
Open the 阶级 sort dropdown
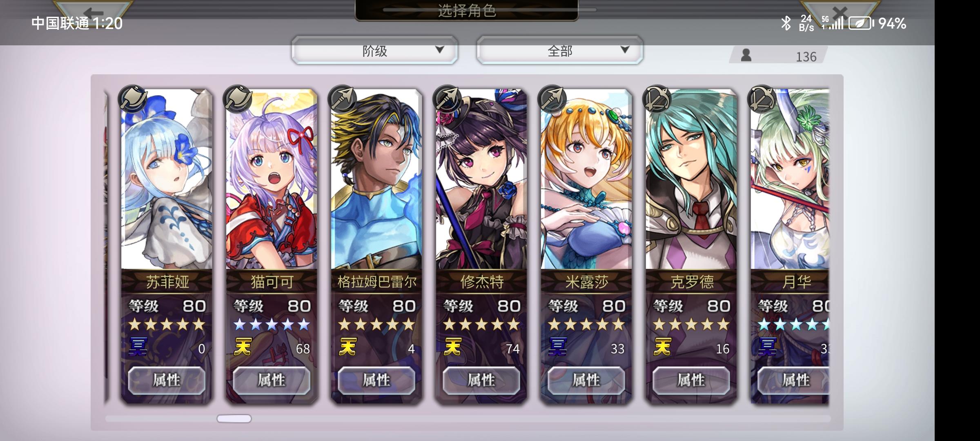coord(374,50)
